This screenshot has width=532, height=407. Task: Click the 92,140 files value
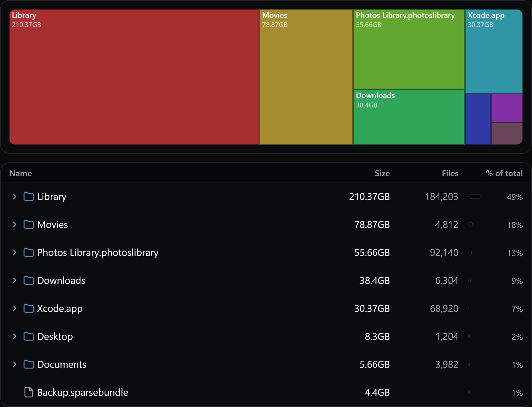(444, 252)
